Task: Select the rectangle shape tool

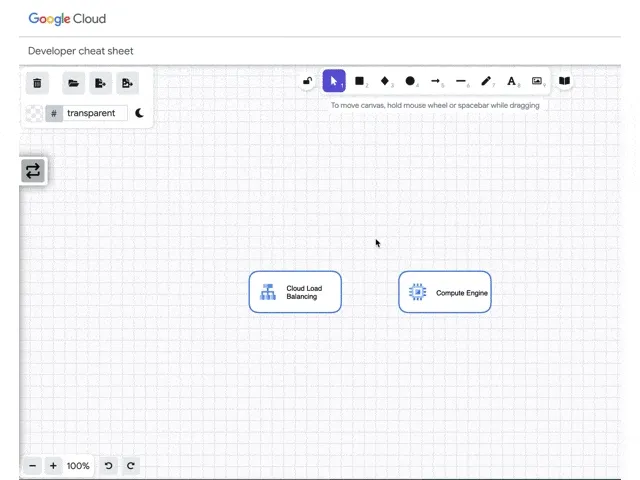Action: (360, 81)
